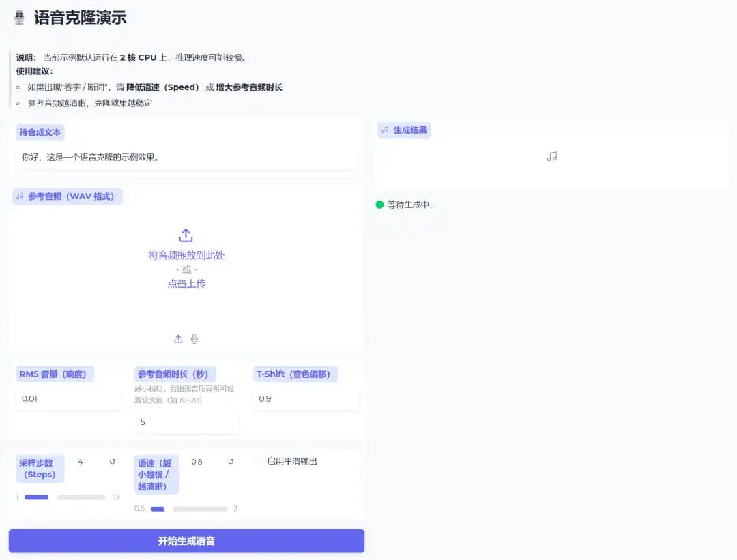Screen dimensions: 737x560
Task: Click the small upload icon below the drop area
Action: point(178,338)
